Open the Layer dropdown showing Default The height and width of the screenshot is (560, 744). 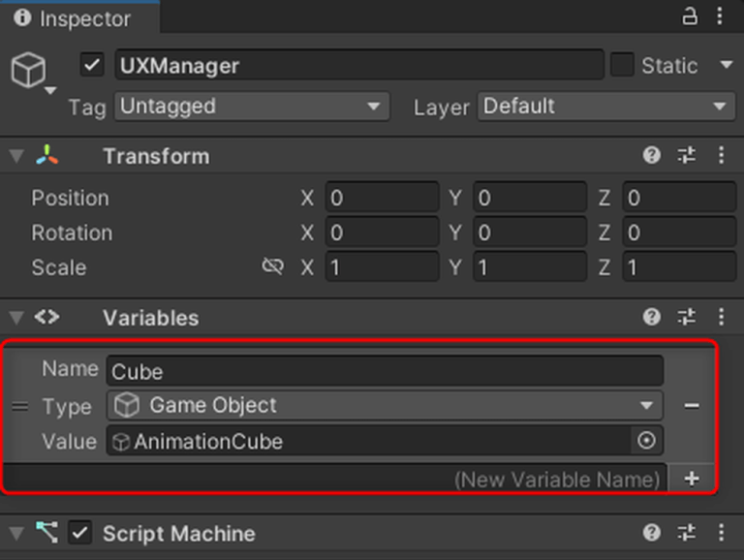[605, 106]
